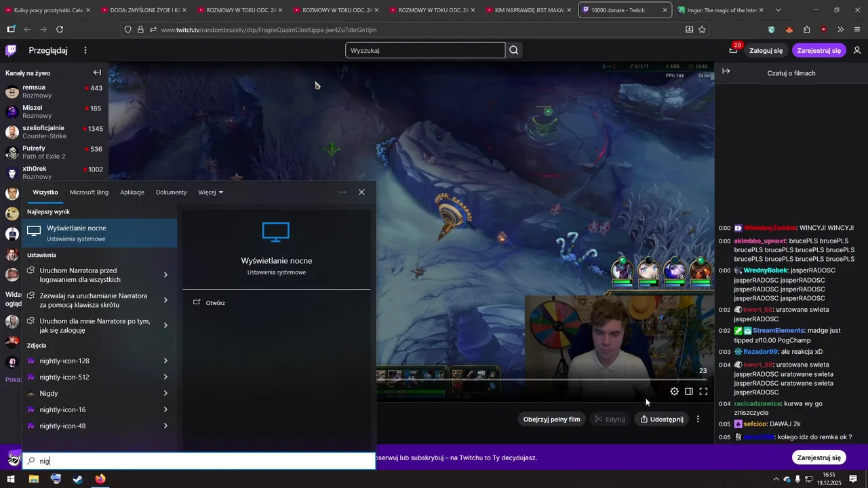The height and width of the screenshot is (488, 868).
Task: Select the Microsoft Bing search tab
Action: 89,192
